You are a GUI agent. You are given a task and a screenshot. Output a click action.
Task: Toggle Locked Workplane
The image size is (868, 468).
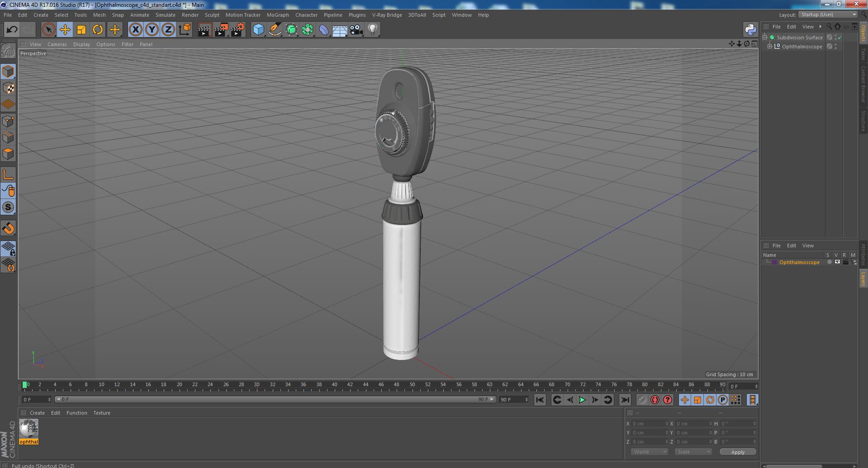click(8, 248)
